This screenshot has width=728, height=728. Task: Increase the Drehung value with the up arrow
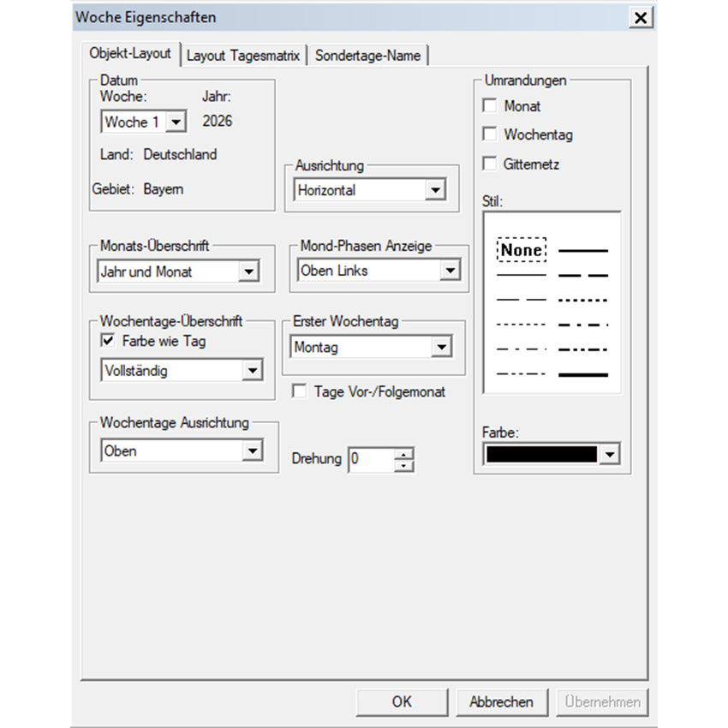click(405, 453)
